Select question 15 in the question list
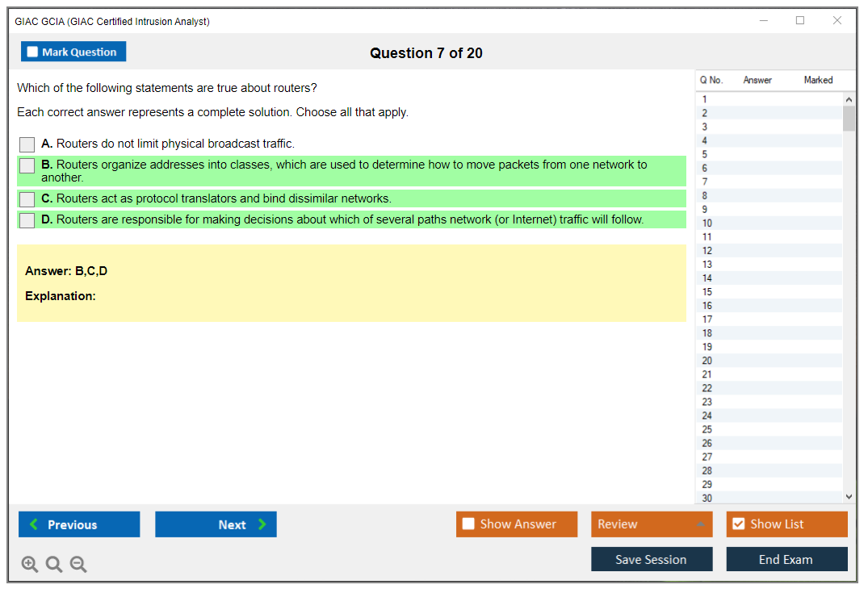 (759, 292)
